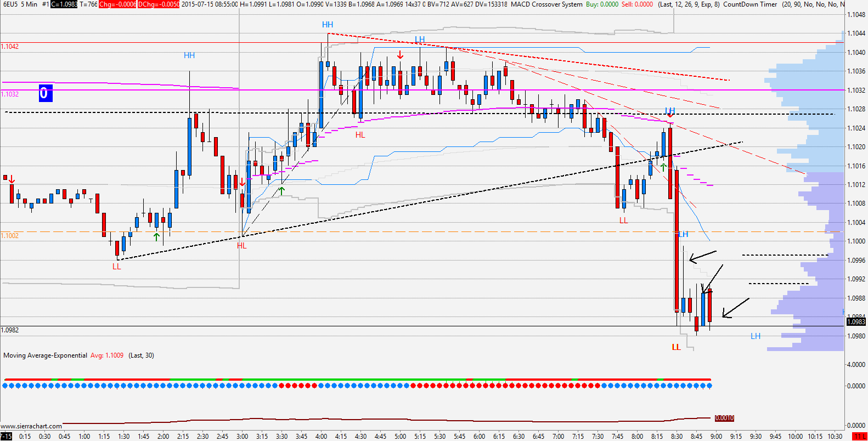This screenshot has width=868, height=441.
Task: Select 10:30 on the time axis
Action: point(835,437)
